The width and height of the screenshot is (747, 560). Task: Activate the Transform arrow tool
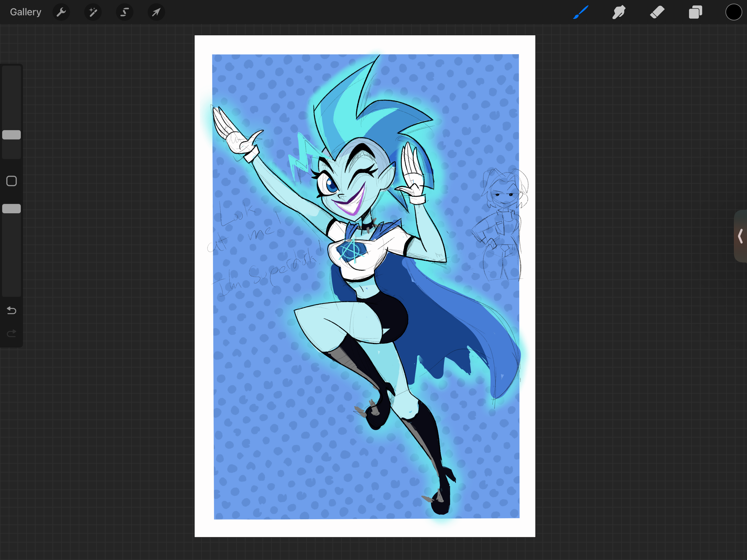click(x=156, y=13)
